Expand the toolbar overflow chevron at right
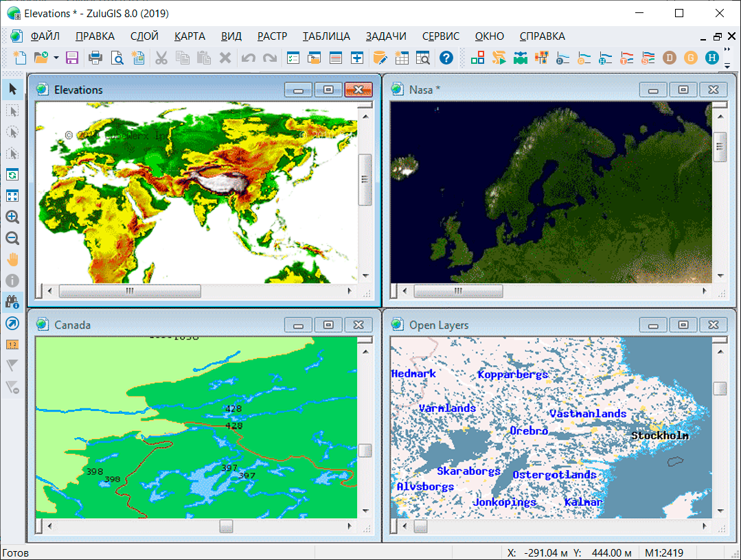 click(x=727, y=51)
